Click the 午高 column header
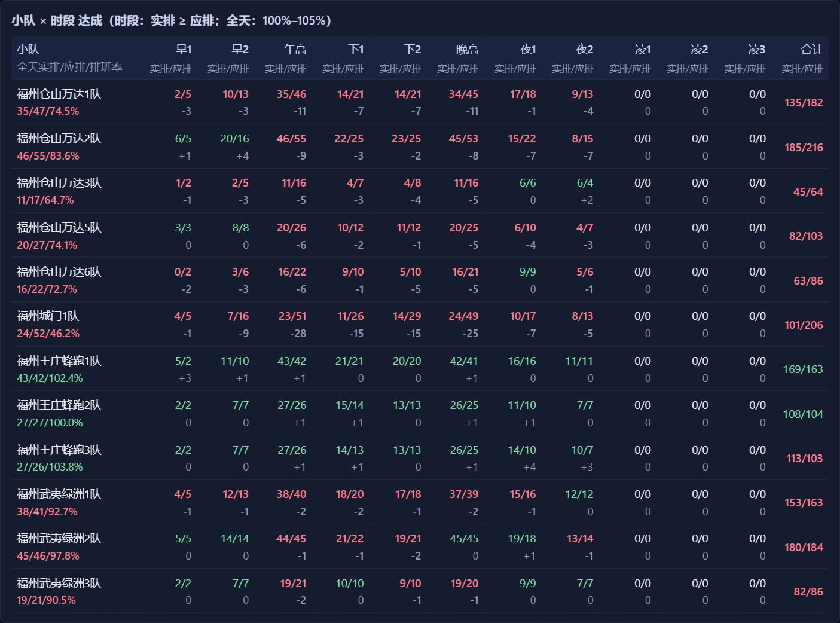Screen dimensions: 840x623 (295, 50)
